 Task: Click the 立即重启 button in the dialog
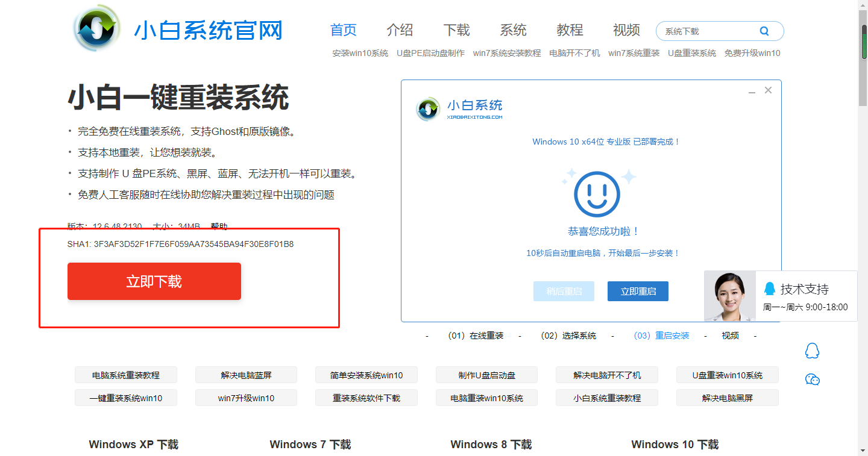[x=638, y=291]
